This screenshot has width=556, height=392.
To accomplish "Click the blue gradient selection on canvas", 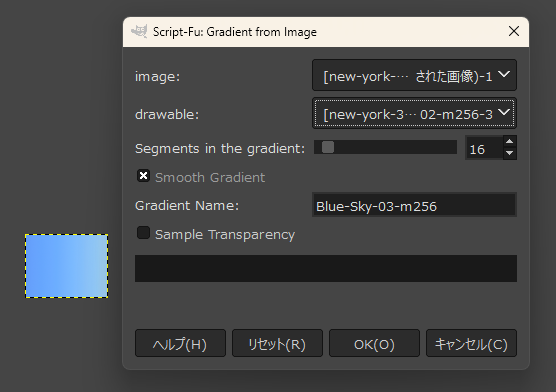I will coord(67,266).
